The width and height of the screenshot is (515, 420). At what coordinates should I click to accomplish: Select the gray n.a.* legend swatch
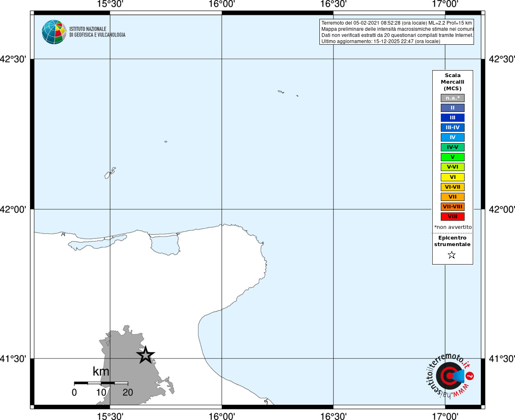point(452,98)
